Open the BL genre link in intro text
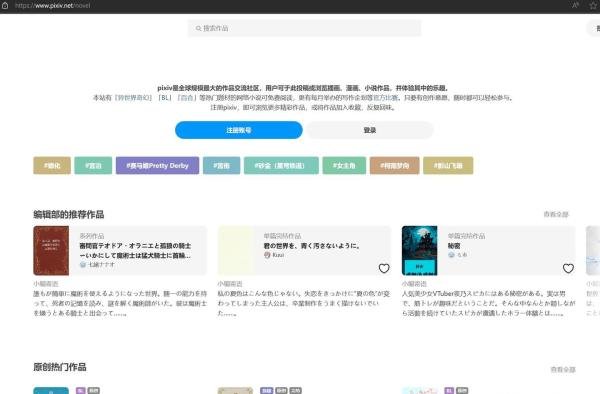Image resolution: width=600 pixels, height=394 pixels. 165,98
